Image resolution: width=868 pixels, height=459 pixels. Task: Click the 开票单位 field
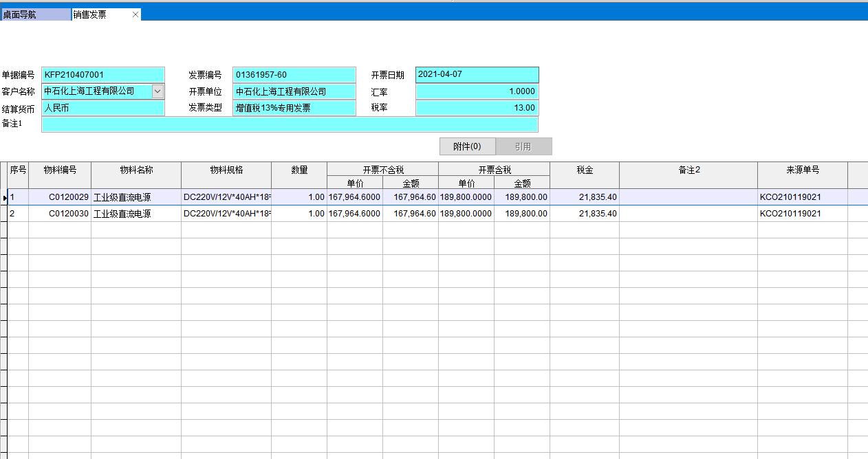[x=294, y=91]
